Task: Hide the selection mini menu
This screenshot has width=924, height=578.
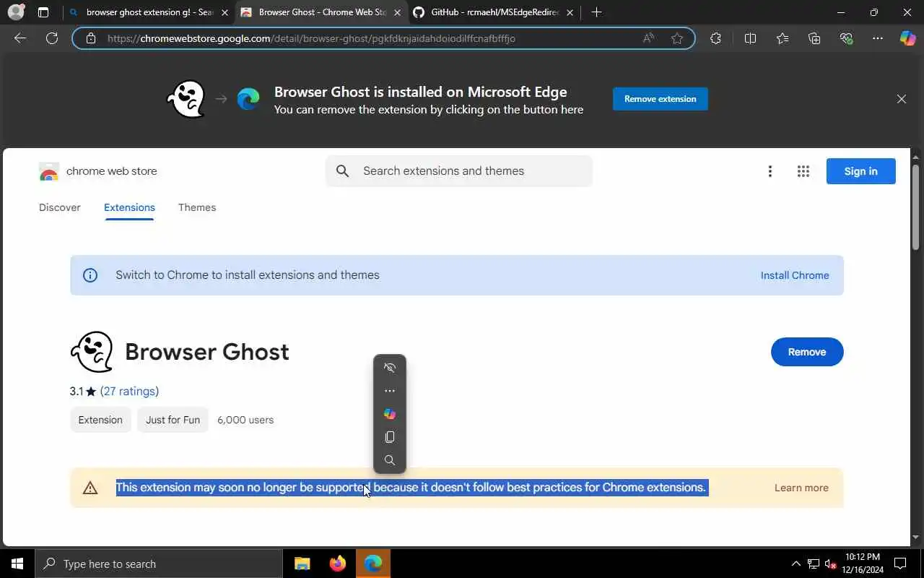Action: coord(390,368)
